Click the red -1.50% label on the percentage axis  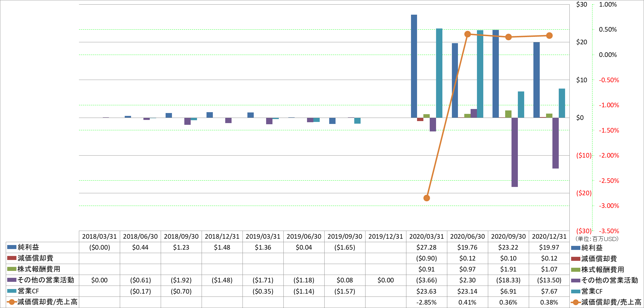(609, 130)
